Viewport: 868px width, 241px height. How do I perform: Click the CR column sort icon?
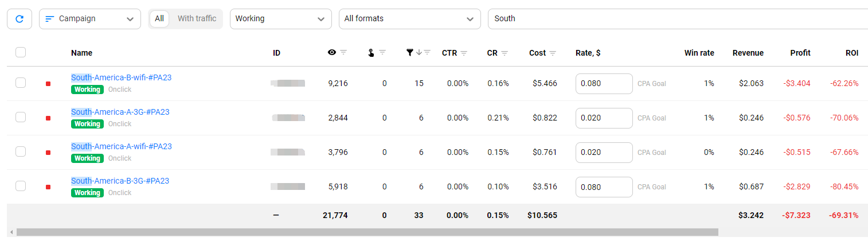coord(505,53)
